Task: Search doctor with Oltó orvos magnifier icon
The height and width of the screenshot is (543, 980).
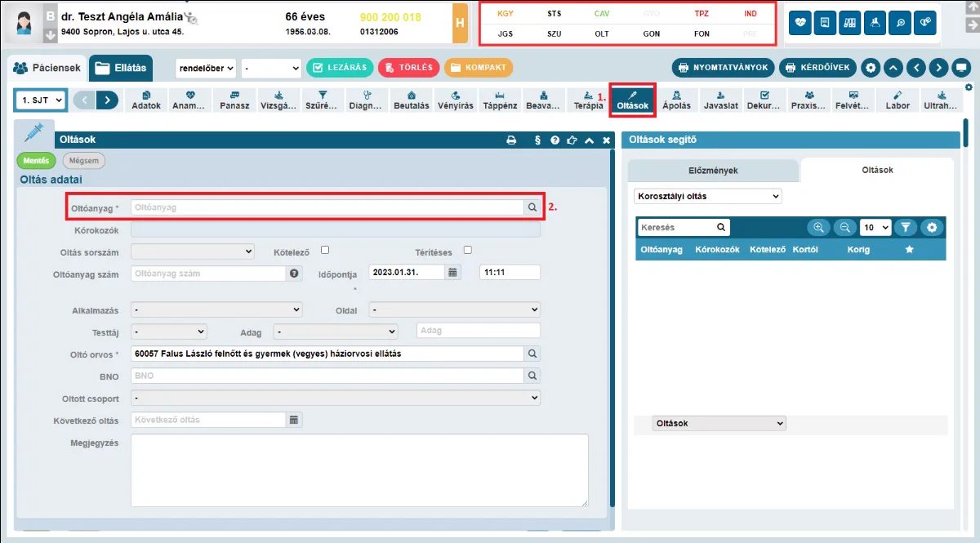Action: pos(532,354)
